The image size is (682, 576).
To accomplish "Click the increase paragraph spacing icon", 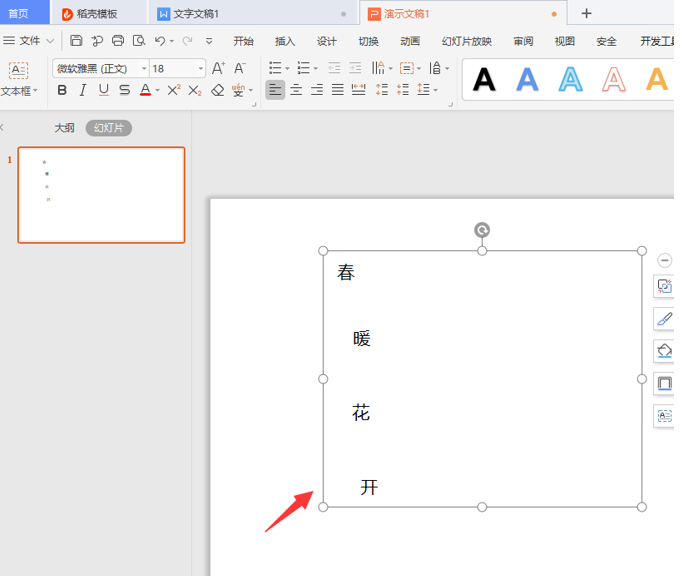I will pos(382,90).
